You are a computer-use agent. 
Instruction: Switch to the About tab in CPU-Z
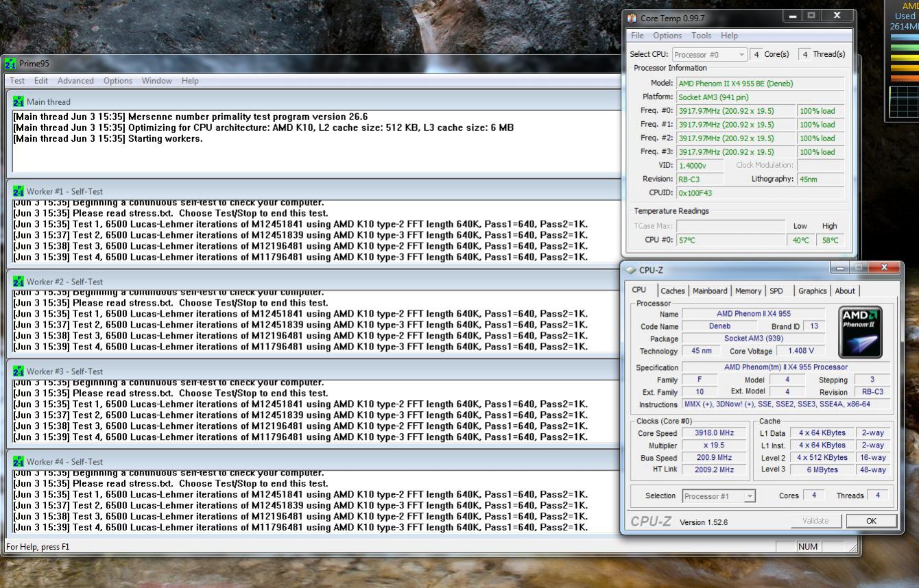(x=845, y=291)
